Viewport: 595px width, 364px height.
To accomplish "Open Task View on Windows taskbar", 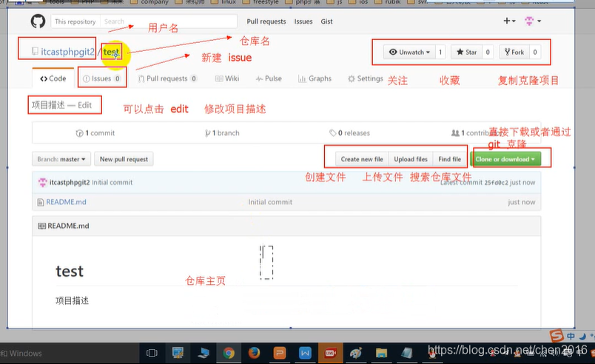I will [x=152, y=354].
